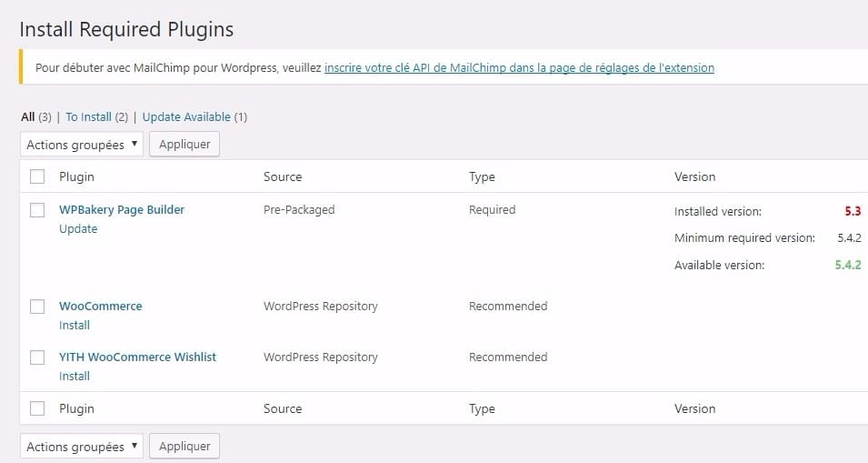Click Install under YITH WooCommerce Wishlist
868x463 pixels.
pyautogui.click(x=75, y=377)
